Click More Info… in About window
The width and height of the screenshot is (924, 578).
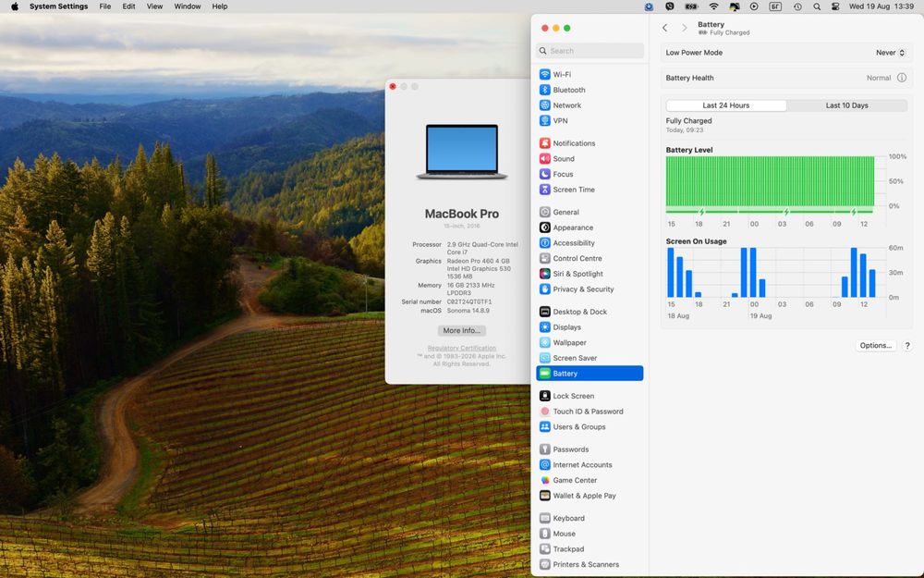(x=461, y=330)
